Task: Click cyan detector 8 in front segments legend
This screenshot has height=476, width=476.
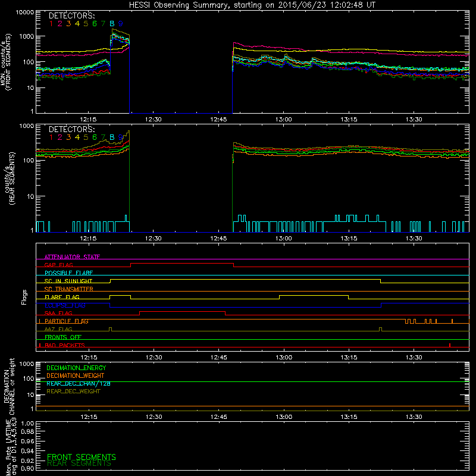Action: [112, 24]
